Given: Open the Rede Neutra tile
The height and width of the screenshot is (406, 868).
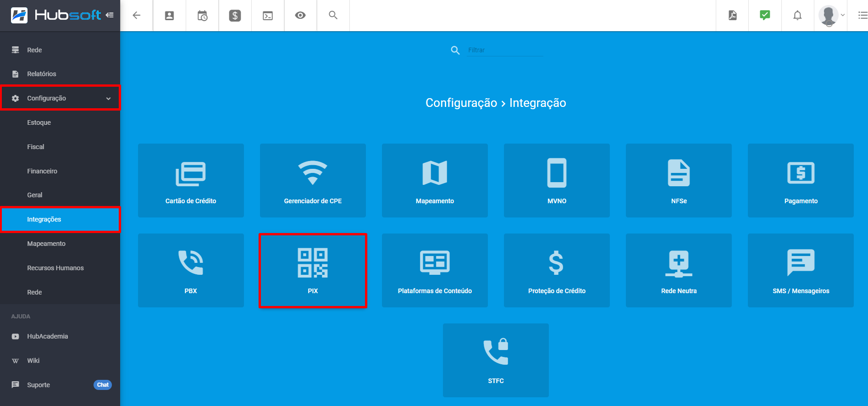Looking at the screenshot, I should click(x=679, y=270).
